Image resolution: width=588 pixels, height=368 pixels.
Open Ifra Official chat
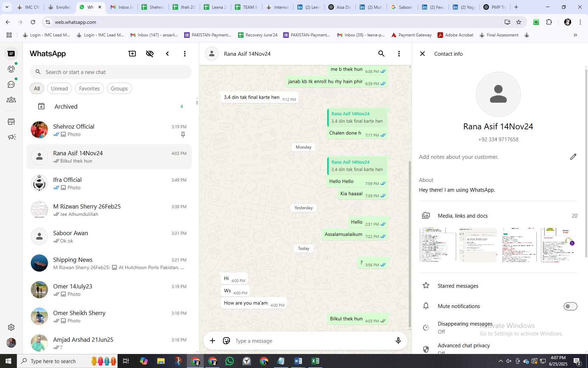click(109, 183)
